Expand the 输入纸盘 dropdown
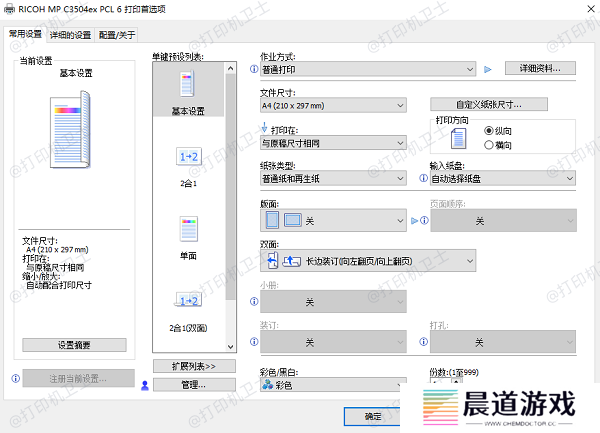 502,178
